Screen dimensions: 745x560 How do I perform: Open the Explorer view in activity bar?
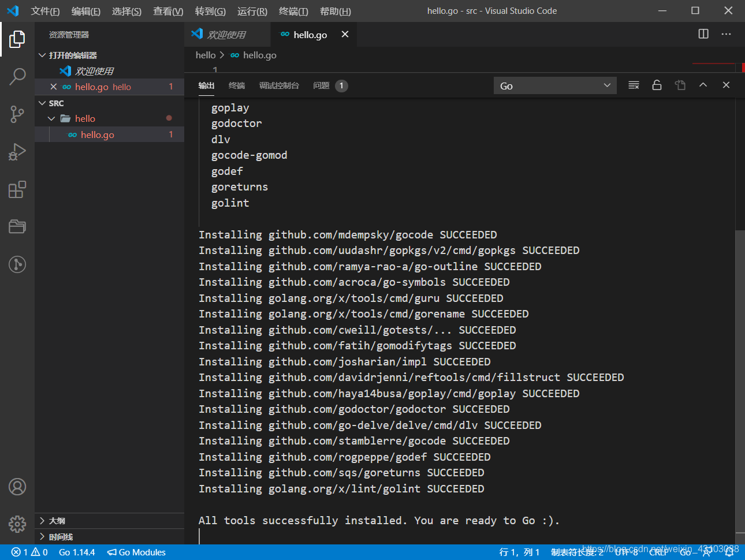[17, 39]
